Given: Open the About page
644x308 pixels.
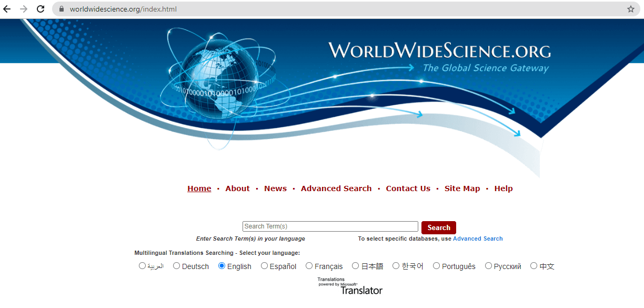Looking at the screenshot, I should [x=237, y=188].
